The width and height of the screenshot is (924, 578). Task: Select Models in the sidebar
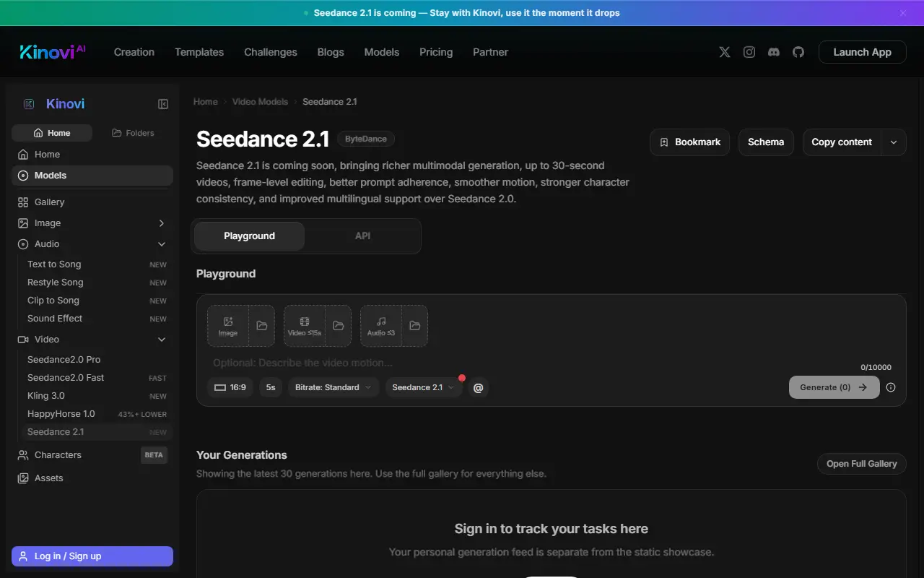tap(92, 176)
